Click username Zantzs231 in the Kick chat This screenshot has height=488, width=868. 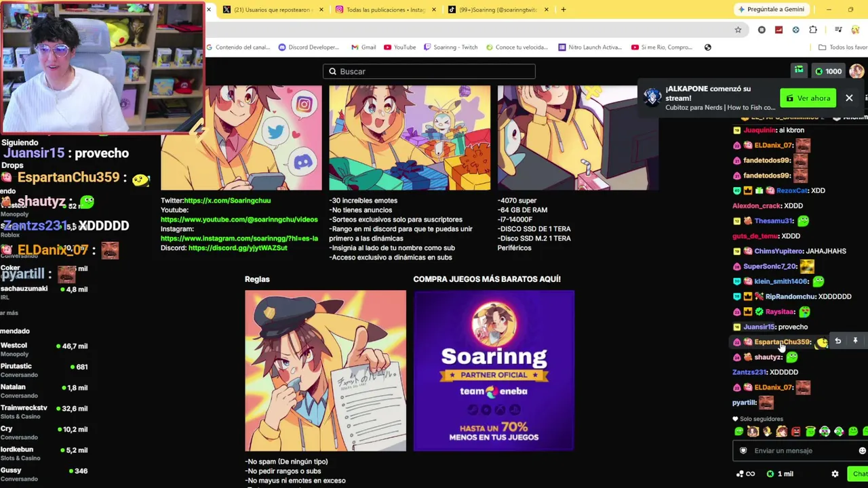point(749,372)
